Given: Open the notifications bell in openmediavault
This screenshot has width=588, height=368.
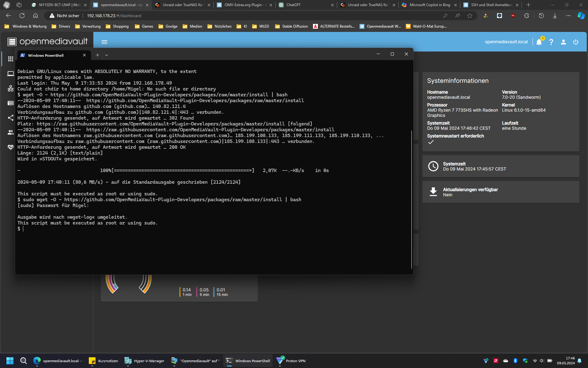Looking at the screenshot, I should 539,42.
